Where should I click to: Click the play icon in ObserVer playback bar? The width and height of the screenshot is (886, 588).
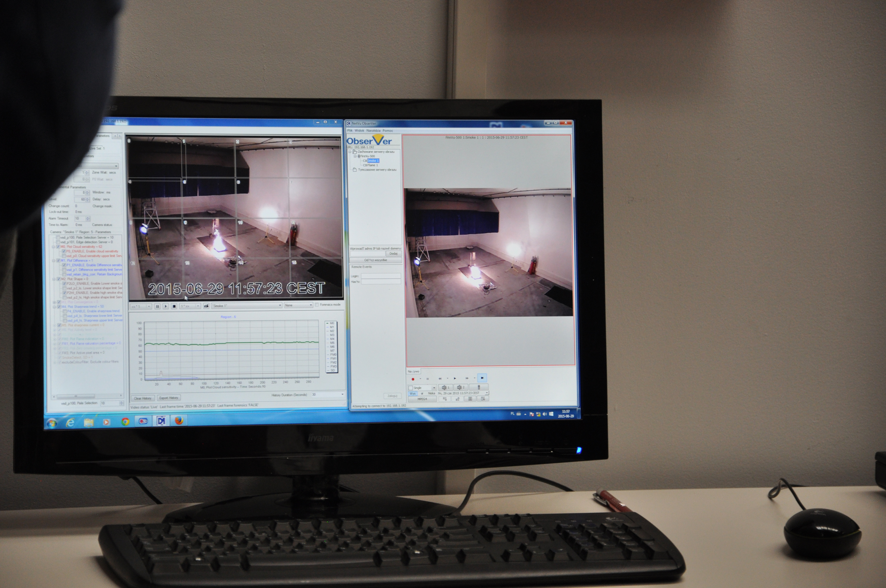tap(455, 378)
